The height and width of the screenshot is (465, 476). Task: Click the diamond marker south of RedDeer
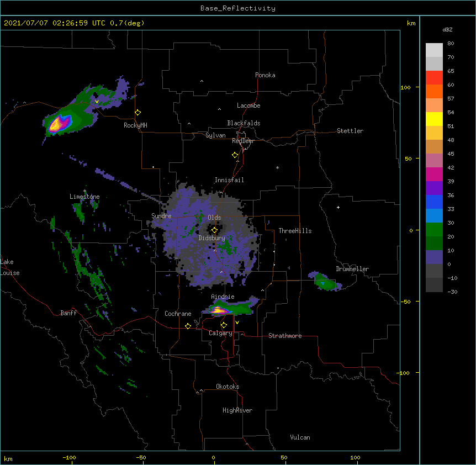click(x=235, y=155)
